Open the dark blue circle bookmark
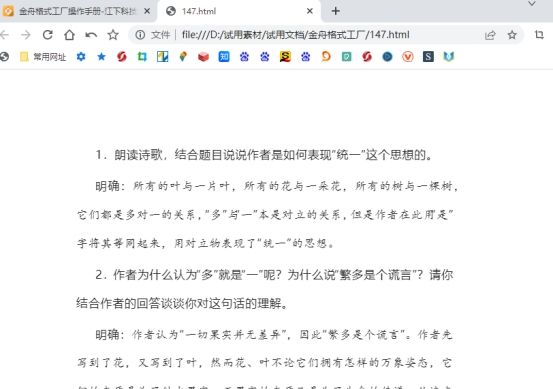Image resolution: width=553 pixels, height=389 pixels. pos(387,56)
